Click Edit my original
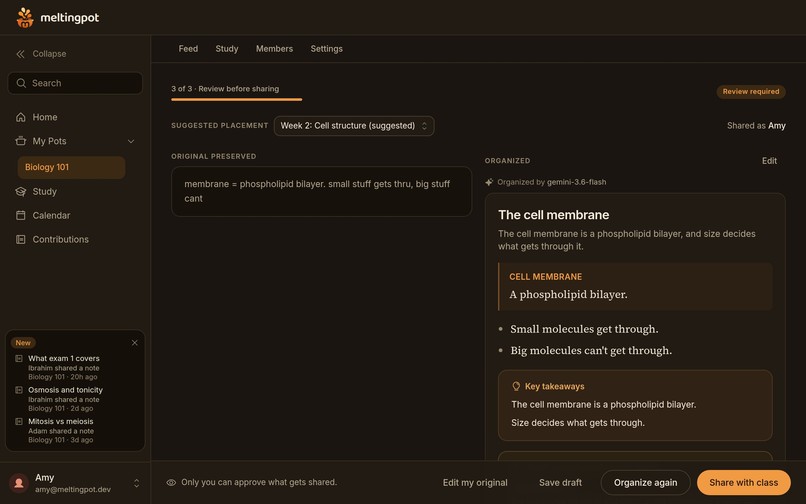The height and width of the screenshot is (504, 806). [x=475, y=483]
